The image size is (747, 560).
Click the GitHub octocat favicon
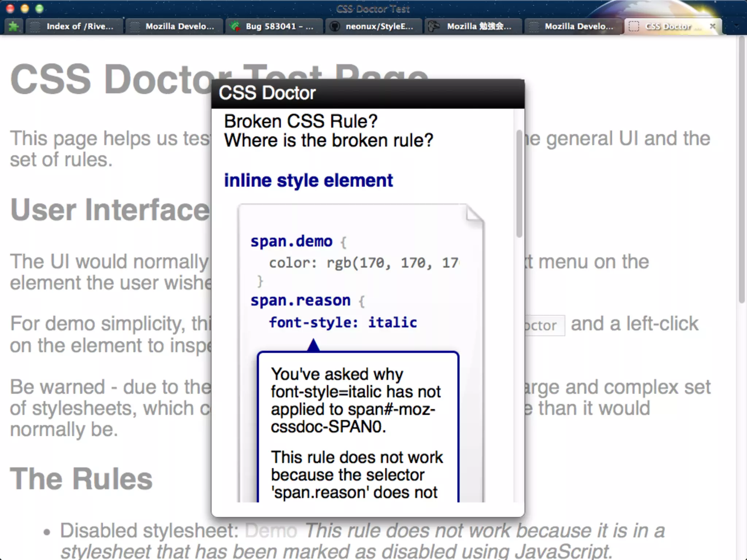pos(334,26)
